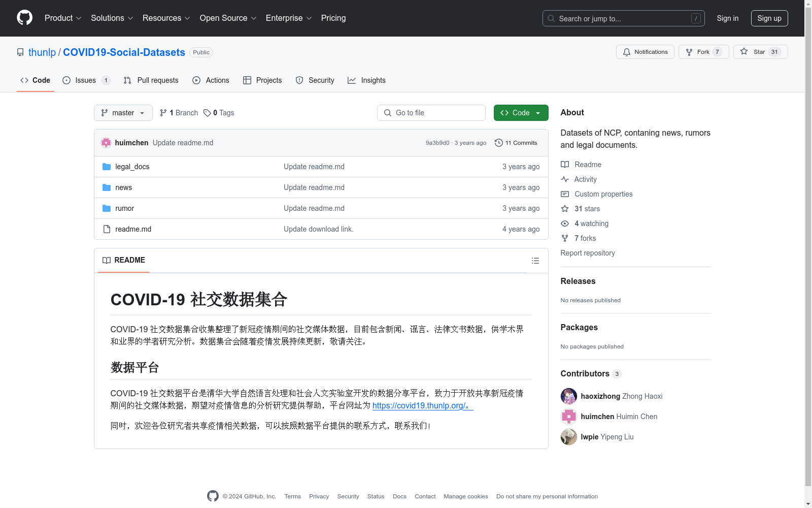Viewport: 812px width, 508px height.
Task: Click the README book icon in header
Action: tap(107, 260)
